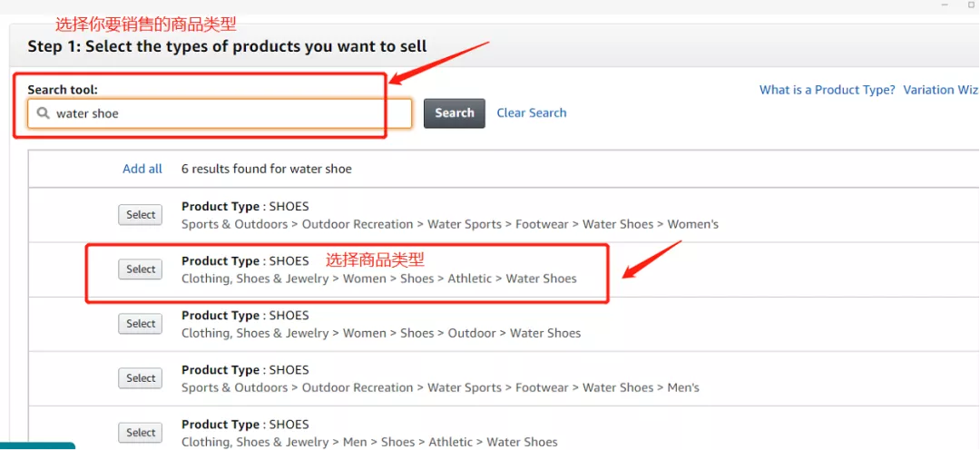Click the '6 results found' text
Image resolution: width=980 pixels, height=450 pixels.
tap(266, 169)
